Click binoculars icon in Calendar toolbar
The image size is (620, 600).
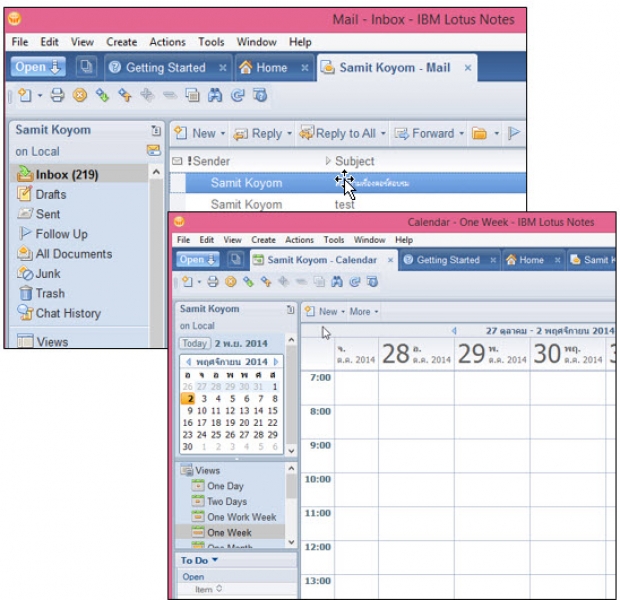337,282
